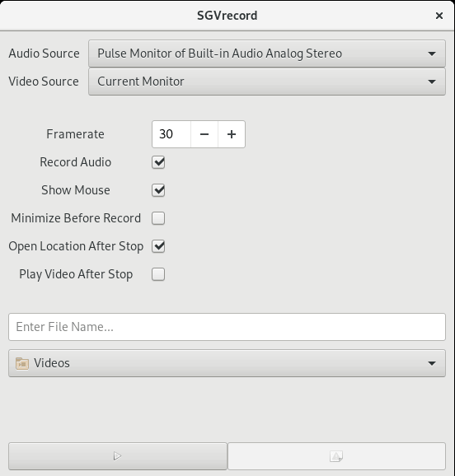Click the Enter File Name field
Screen dimensions: 455x476
tap(227, 327)
